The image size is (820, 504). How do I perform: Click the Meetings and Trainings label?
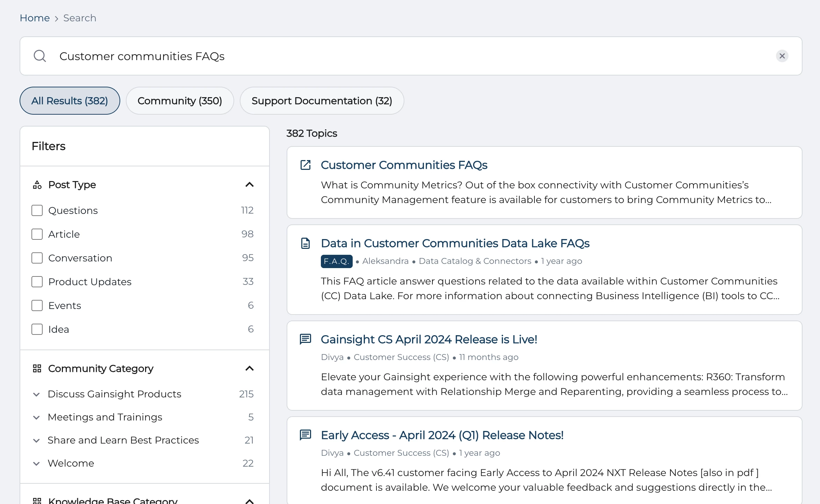tap(105, 417)
